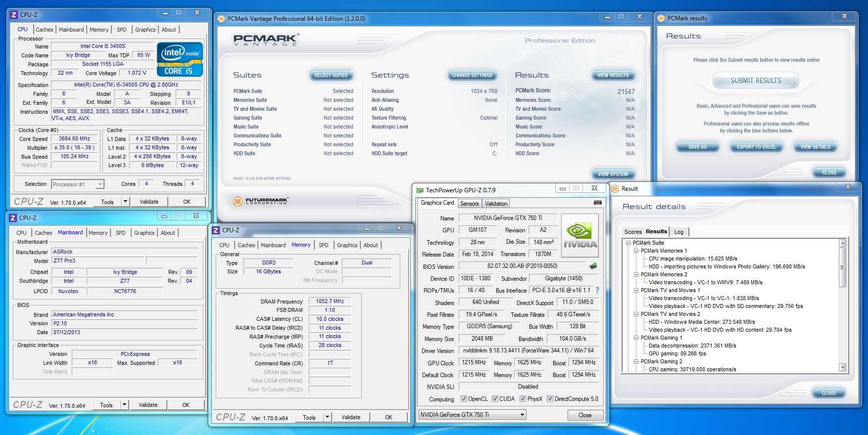Image resolution: width=868 pixels, height=435 pixels.
Task: Switch to the Log tab in Result details
Action: click(679, 232)
